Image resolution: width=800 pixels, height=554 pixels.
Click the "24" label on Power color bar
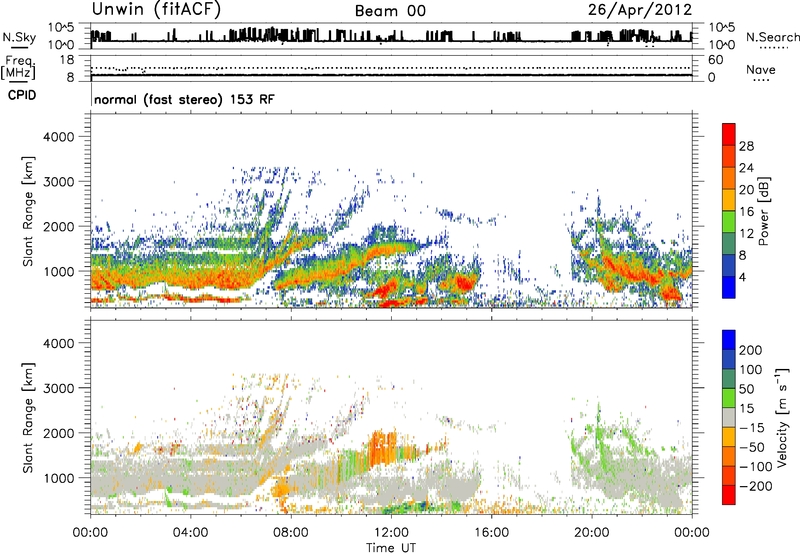click(x=746, y=168)
